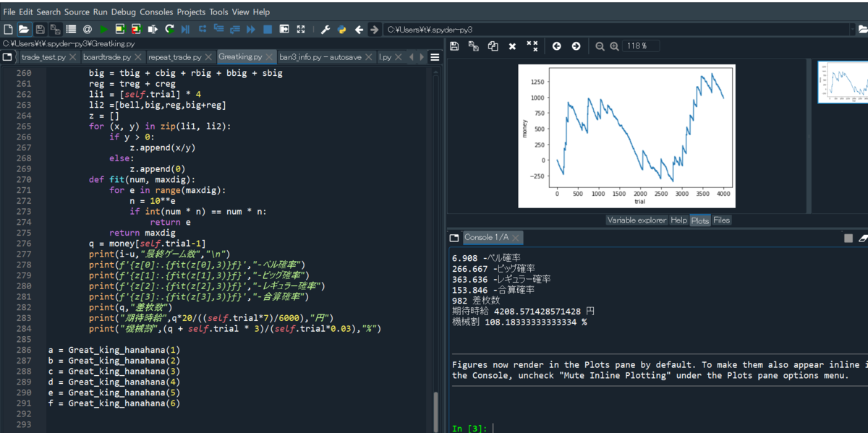The height and width of the screenshot is (433, 868).
Task: Open the Preferences wrench icon
Action: (325, 30)
